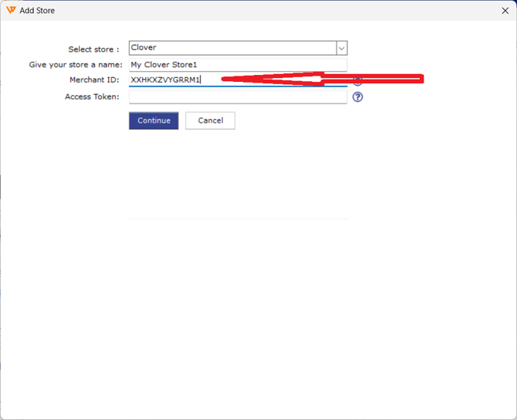Click the red arrow annotation tip

coord(225,79)
